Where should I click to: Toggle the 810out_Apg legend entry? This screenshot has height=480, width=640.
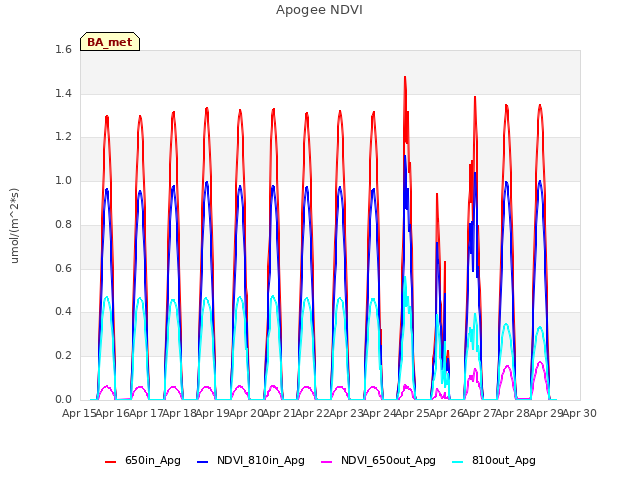494,460
